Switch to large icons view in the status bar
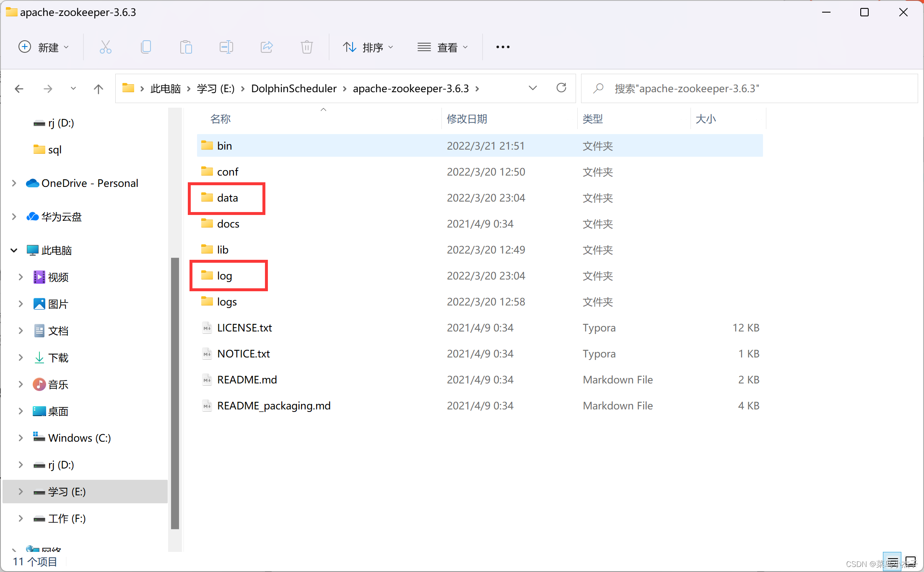The width and height of the screenshot is (924, 572). (x=911, y=561)
